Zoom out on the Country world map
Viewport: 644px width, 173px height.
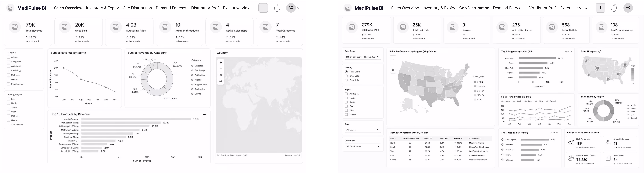point(221,69)
